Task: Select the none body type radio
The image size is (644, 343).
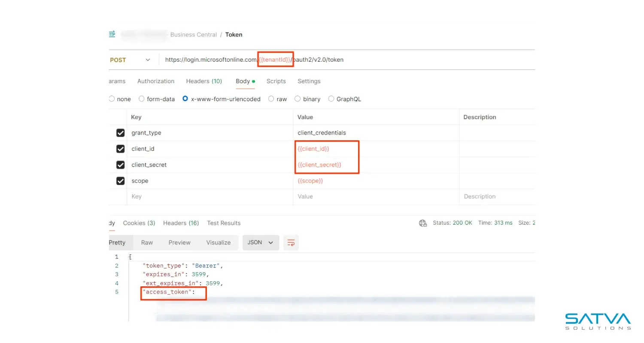Action: (x=112, y=99)
